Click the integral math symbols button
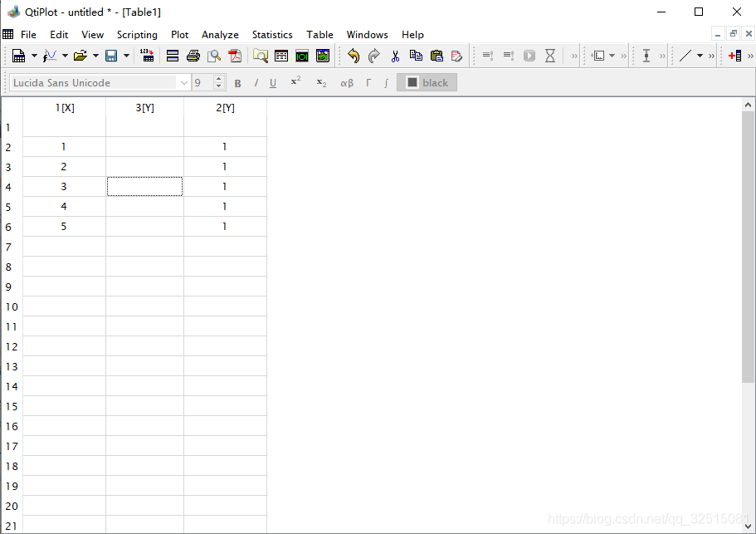756x534 pixels. 386,83
